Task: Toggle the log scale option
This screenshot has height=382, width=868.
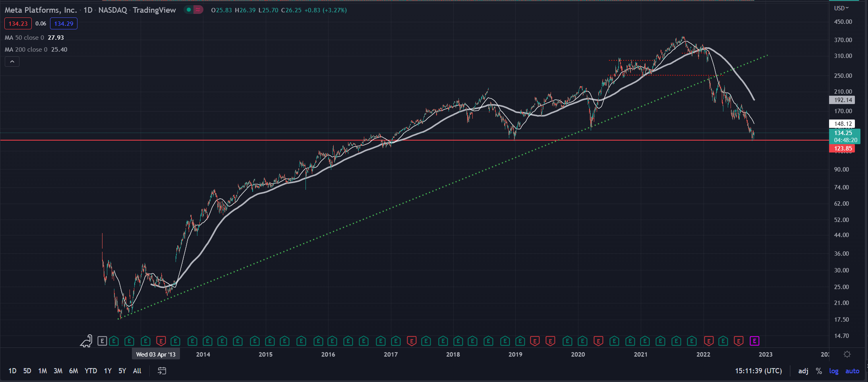Action: [x=833, y=371]
